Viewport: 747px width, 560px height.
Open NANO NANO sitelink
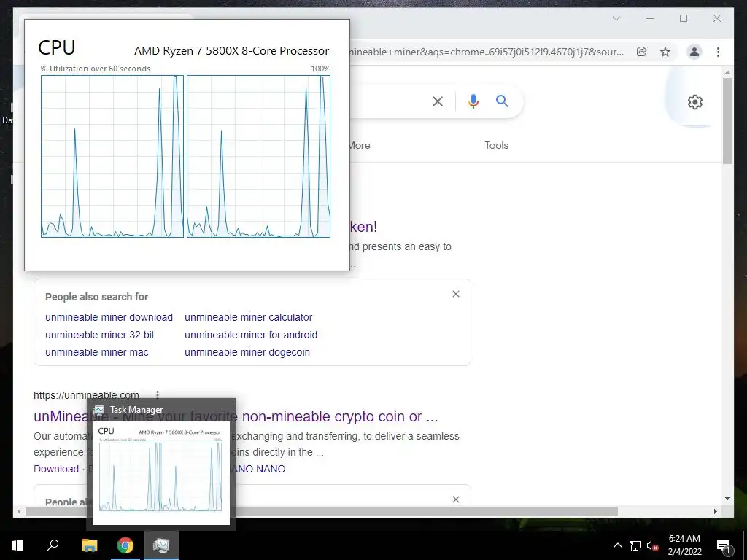[258, 469]
